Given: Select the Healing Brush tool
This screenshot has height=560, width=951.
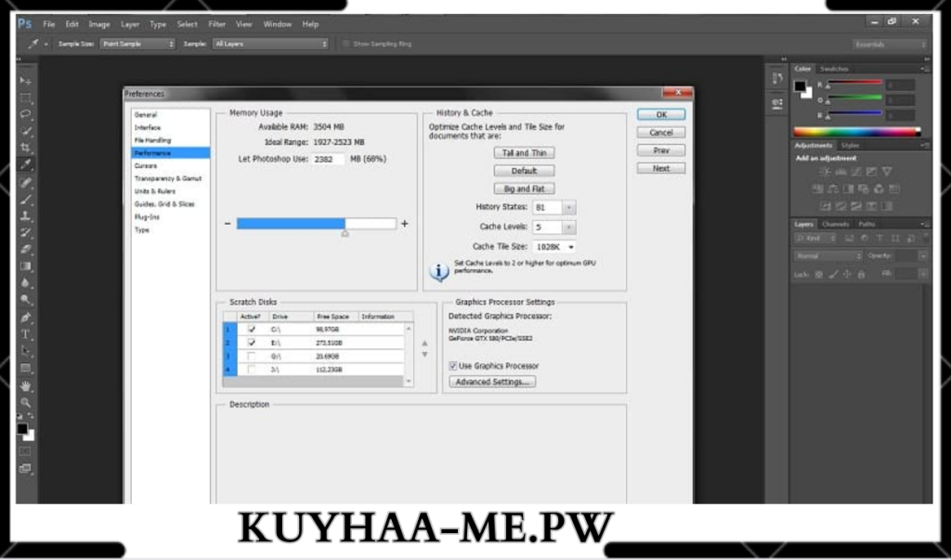Looking at the screenshot, I should click(25, 183).
